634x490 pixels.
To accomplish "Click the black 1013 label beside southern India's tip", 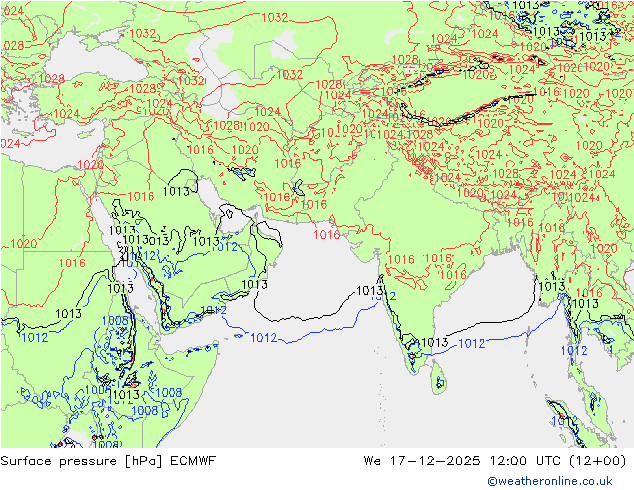I will tap(435, 342).
